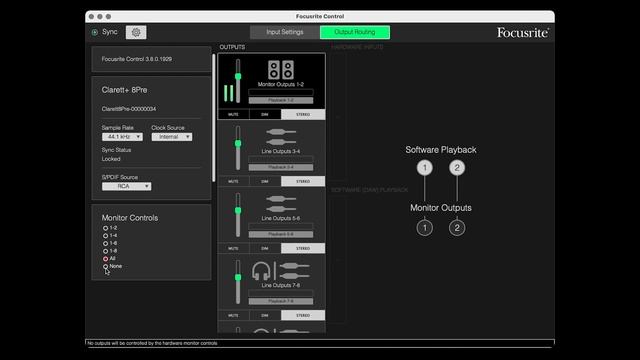Screen dimensions: 640x360
Task: Open the Playback 7-8 source dropdown
Action: 281,301
